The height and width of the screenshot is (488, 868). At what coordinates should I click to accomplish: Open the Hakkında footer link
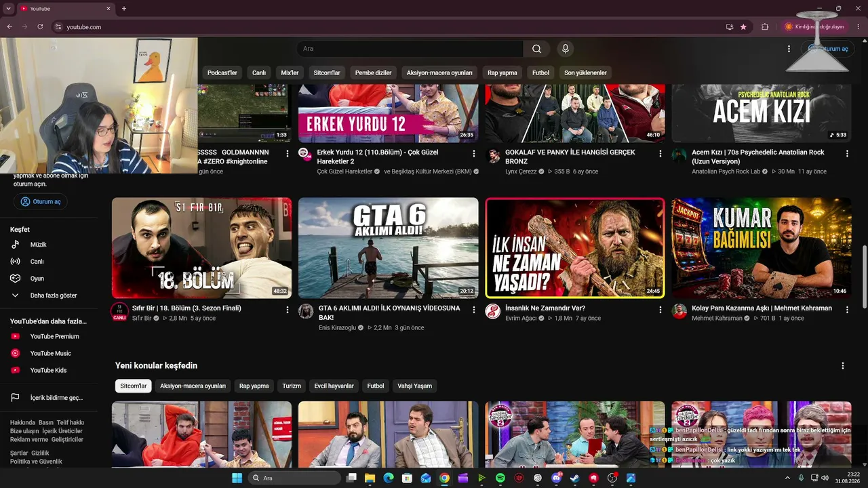pos(22,423)
